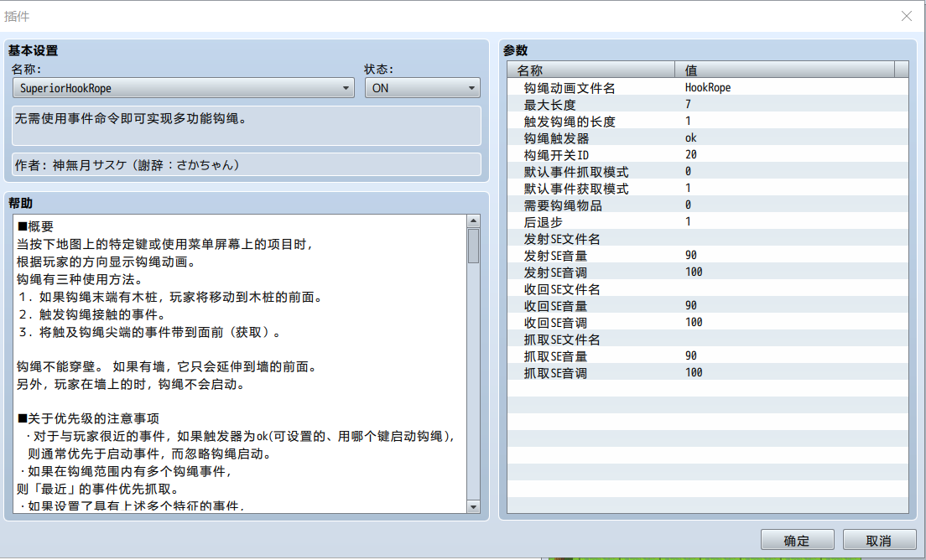Open the 状态 dropdown set to ON
Screen dimensions: 926x560
422,88
